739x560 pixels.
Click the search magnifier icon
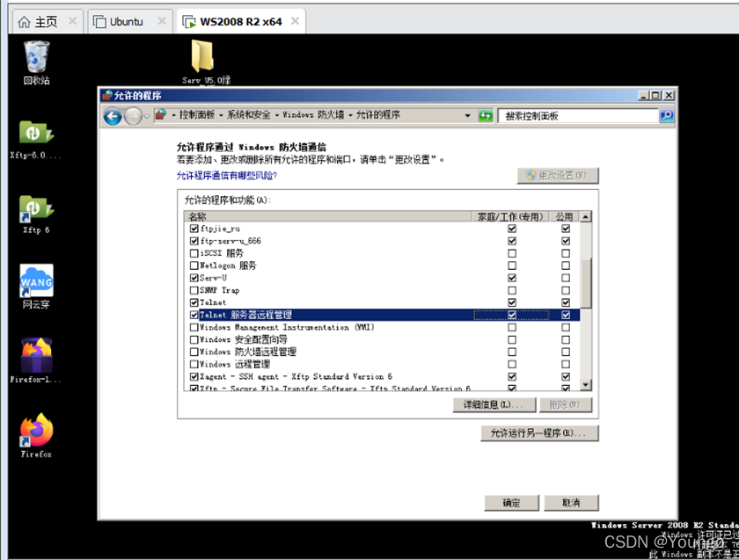[667, 115]
